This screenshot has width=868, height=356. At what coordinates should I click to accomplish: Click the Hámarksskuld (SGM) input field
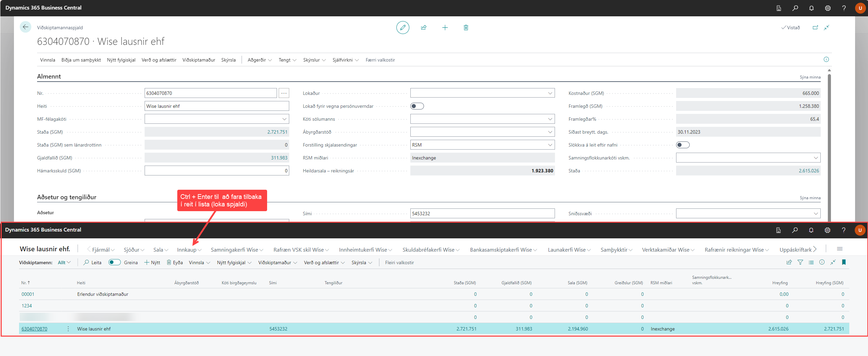(x=216, y=171)
